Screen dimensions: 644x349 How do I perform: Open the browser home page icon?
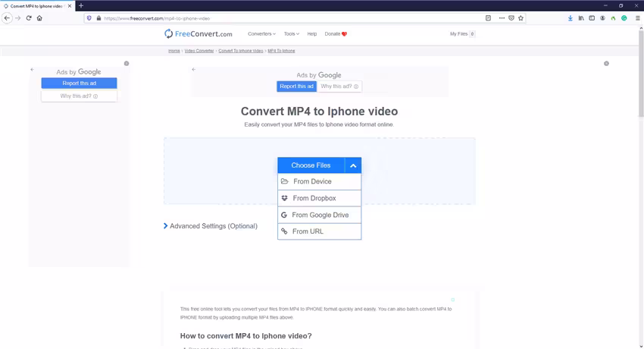tap(39, 18)
